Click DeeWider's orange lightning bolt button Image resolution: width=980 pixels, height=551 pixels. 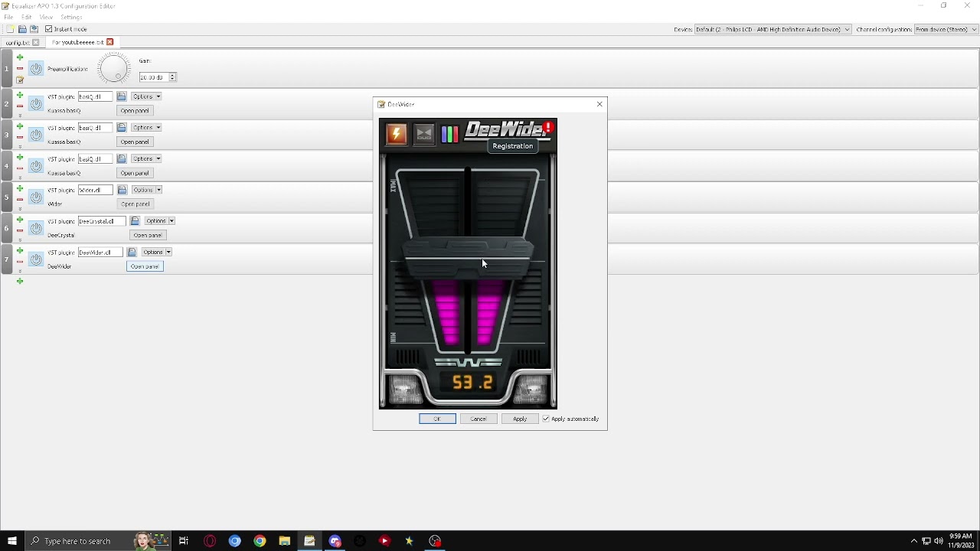coord(397,134)
